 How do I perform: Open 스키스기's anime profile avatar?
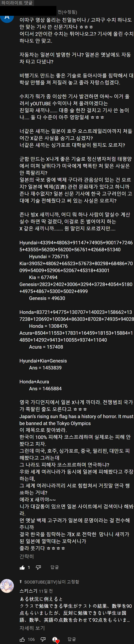7,586
